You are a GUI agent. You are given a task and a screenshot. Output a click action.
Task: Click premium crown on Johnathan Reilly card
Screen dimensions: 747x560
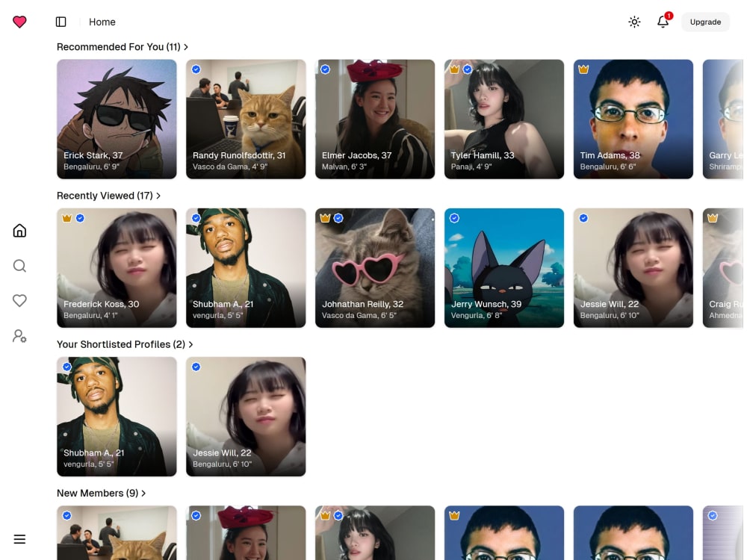tap(326, 218)
